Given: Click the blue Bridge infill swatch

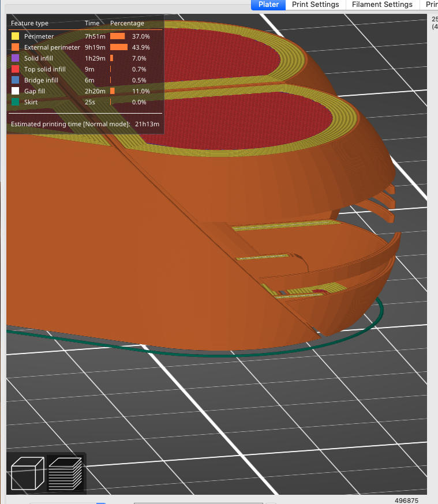Looking at the screenshot, I should pyautogui.click(x=15, y=80).
